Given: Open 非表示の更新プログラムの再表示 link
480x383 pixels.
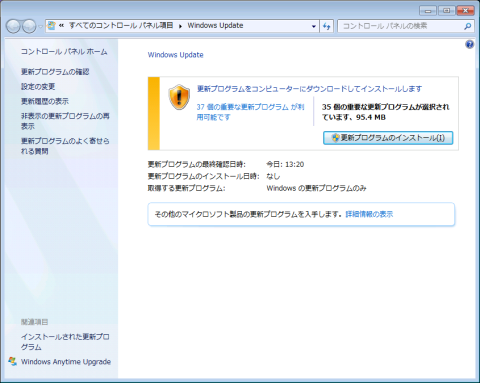Looking at the screenshot, I should tap(65, 121).
